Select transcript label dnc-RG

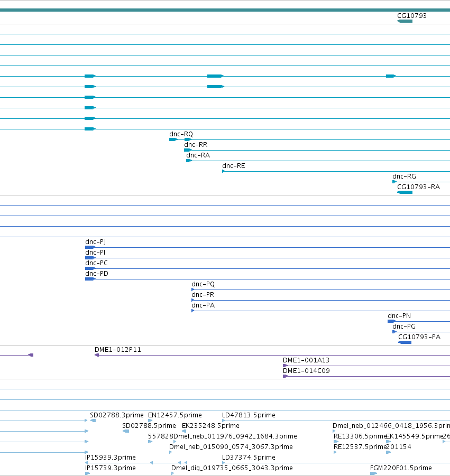(x=404, y=176)
